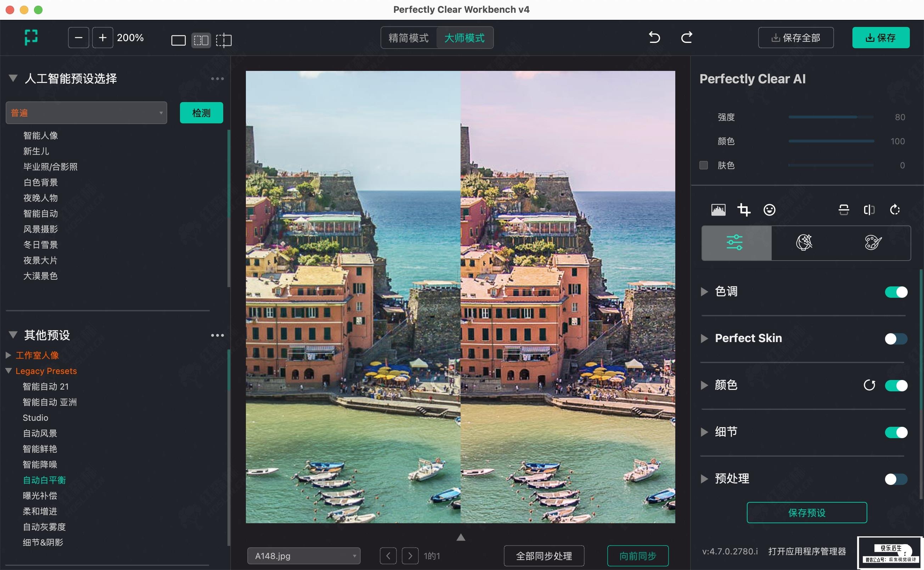Select the 智能鲜艳 preset
Image resolution: width=924 pixels, height=570 pixels.
coord(40,449)
